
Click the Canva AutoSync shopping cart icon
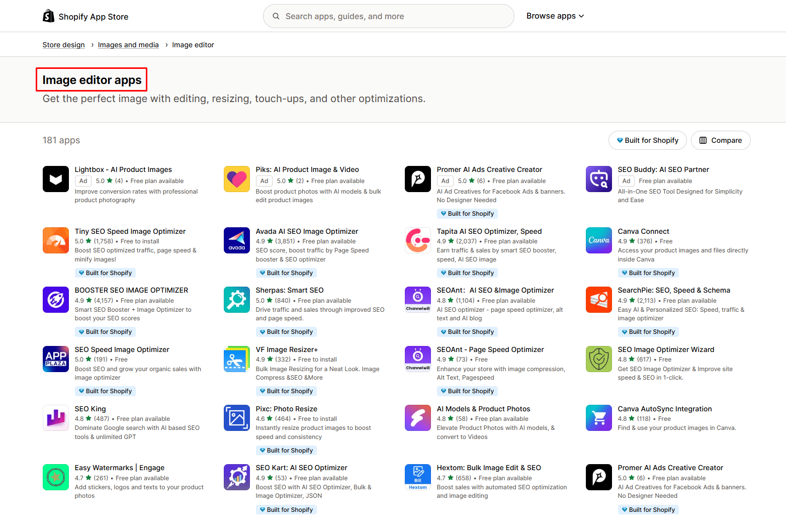598,418
